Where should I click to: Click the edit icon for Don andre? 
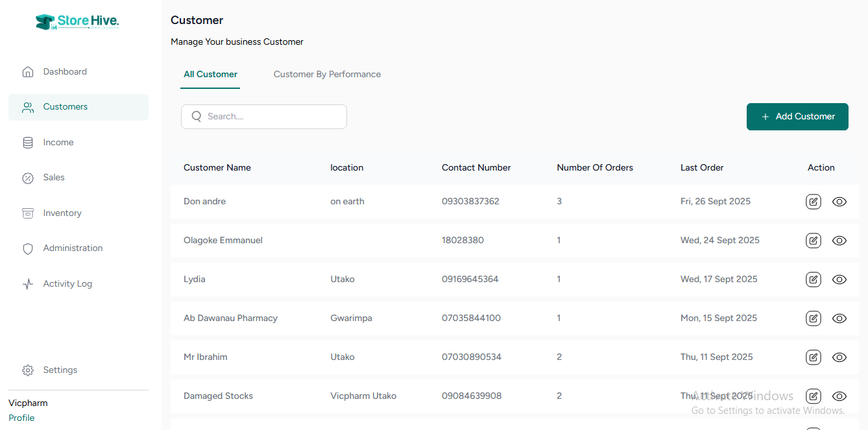click(813, 202)
